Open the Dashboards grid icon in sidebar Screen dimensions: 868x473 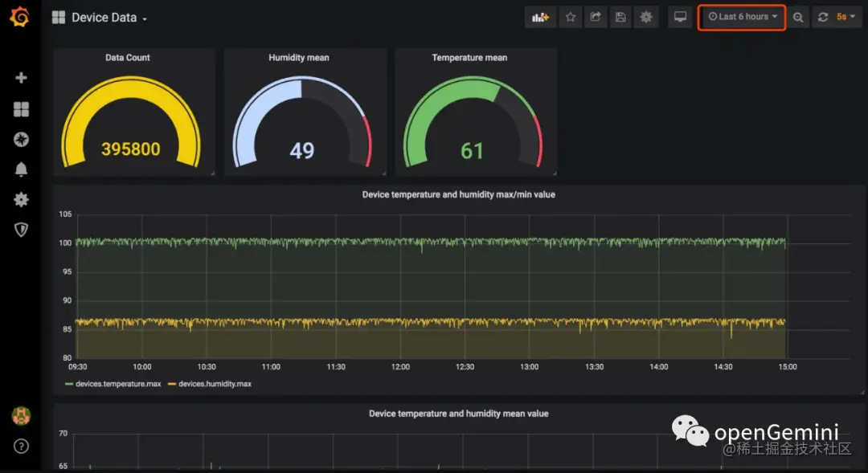click(x=21, y=109)
